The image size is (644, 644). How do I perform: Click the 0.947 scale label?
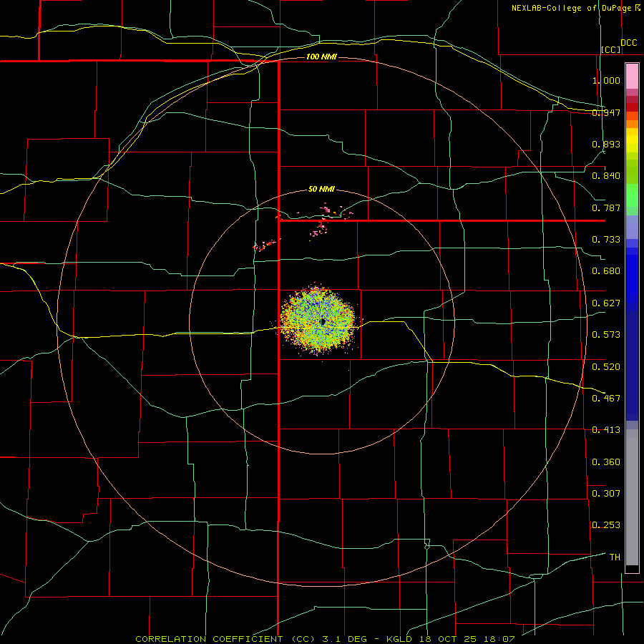click(606, 112)
